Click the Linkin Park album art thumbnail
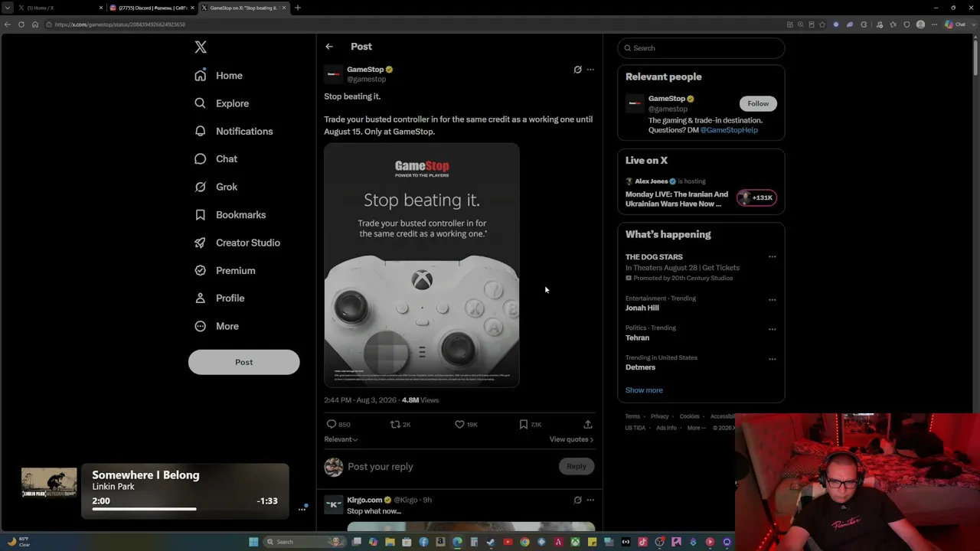Image resolution: width=980 pixels, height=551 pixels. click(x=49, y=482)
